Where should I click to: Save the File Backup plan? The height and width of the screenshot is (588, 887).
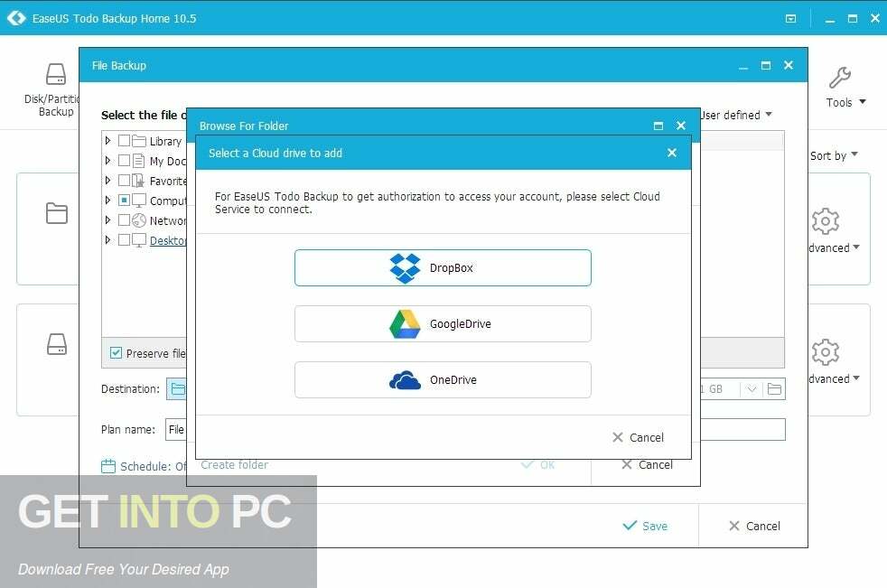646,526
